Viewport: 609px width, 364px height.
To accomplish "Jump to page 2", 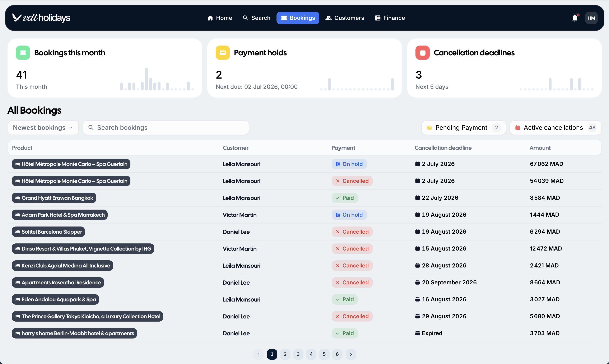I will tap(285, 354).
